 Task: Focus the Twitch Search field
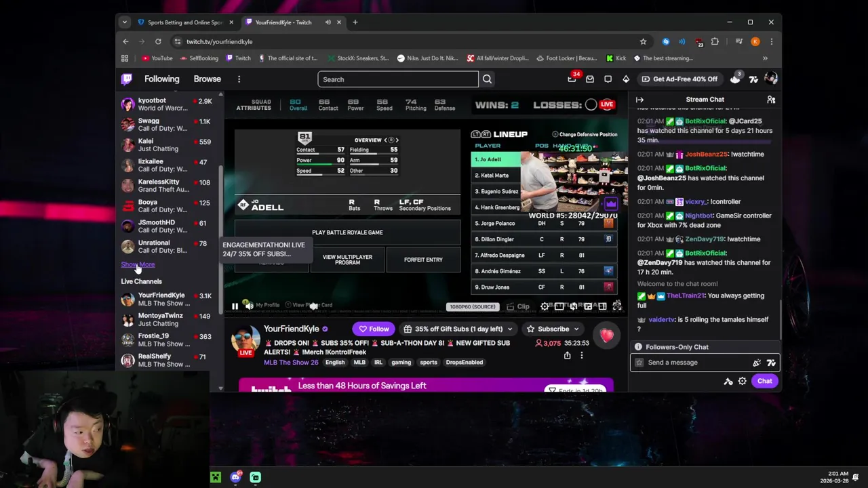(398, 79)
